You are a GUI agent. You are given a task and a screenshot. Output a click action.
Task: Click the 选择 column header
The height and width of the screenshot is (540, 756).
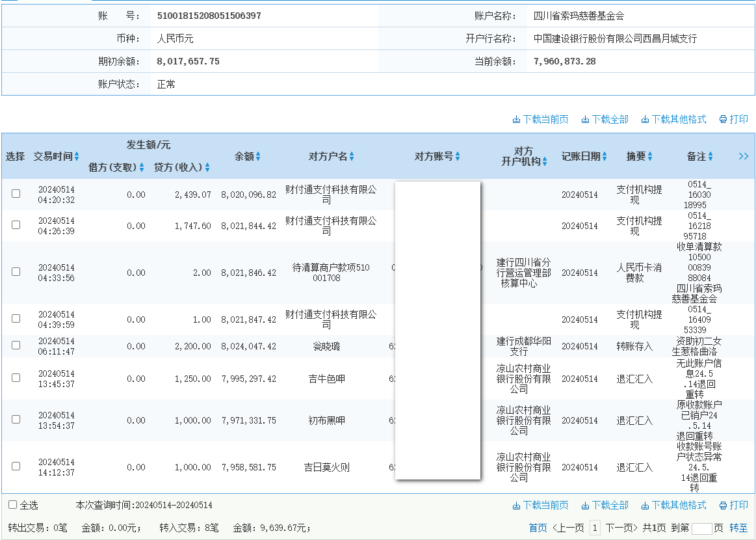15,156
